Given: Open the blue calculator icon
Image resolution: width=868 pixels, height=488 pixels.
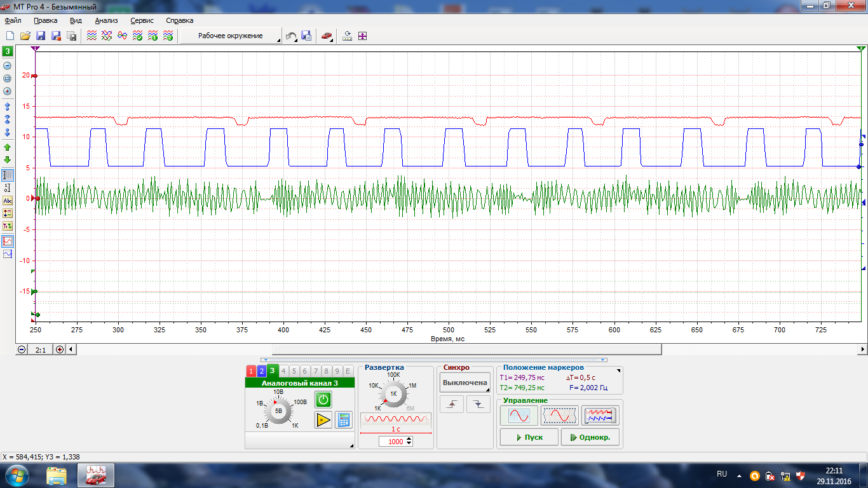Looking at the screenshot, I should point(344,419).
